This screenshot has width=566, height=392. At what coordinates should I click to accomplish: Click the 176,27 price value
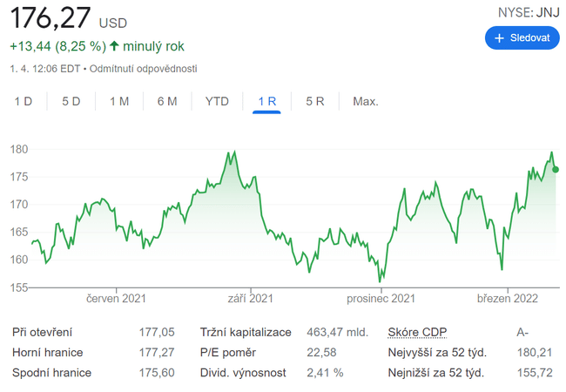pyautogui.click(x=49, y=18)
